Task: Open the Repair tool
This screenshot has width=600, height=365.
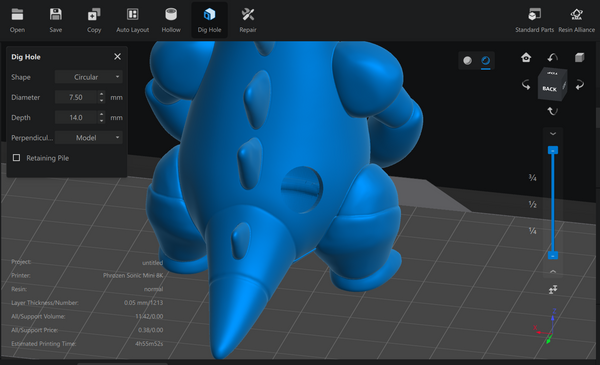Action: (248, 20)
